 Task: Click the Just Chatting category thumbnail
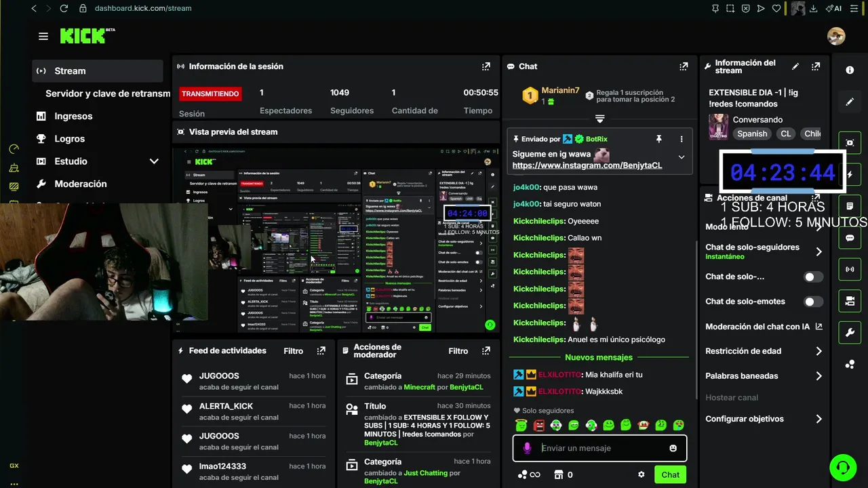pos(718,127)
